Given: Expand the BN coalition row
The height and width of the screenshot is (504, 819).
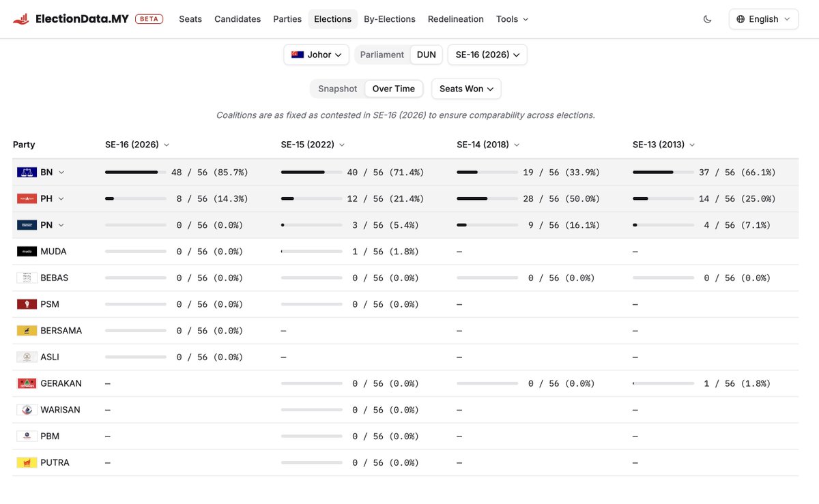Looking at the screenshot, I should point(61,173).
